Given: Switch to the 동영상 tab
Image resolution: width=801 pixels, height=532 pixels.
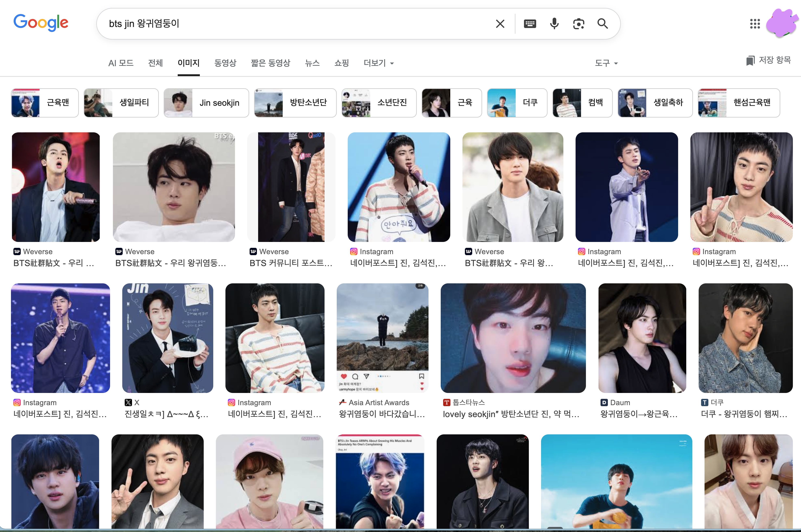Looking at the screenshot, I should click(x=225, y=63).
